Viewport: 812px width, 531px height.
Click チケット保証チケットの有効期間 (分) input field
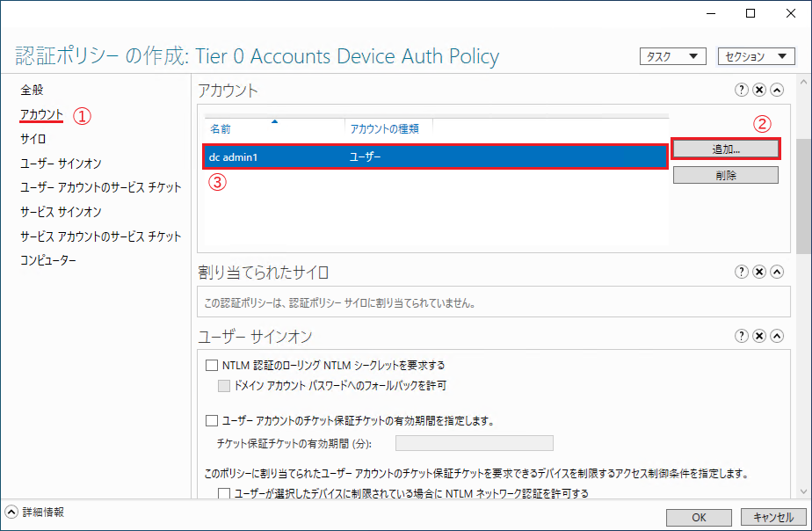click(475, 443)
